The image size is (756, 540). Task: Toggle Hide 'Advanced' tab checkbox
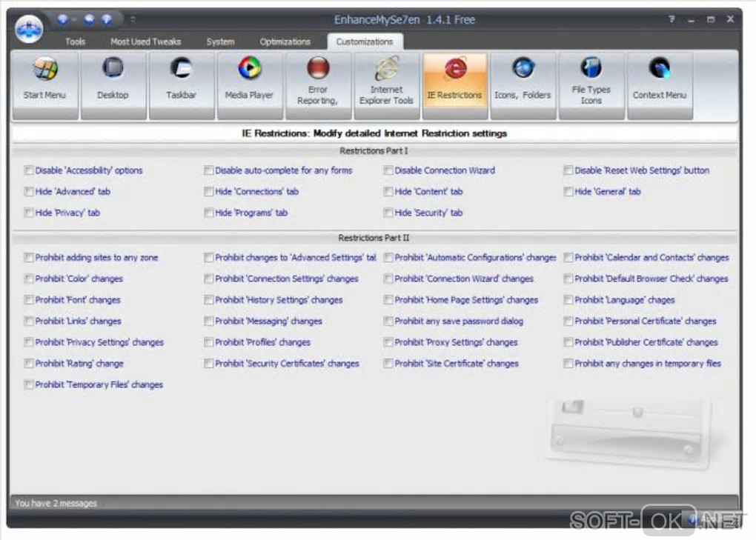28,191
